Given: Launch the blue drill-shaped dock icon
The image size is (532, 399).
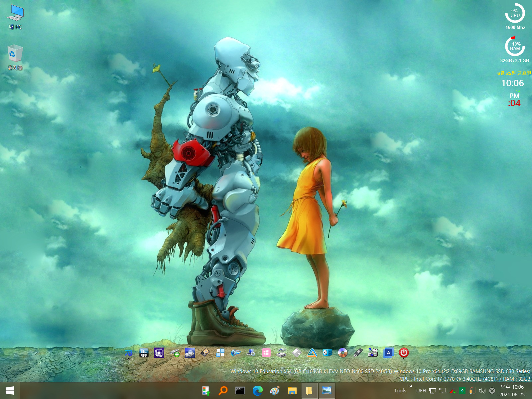Looking at the screenshot, I should point(235,353).
